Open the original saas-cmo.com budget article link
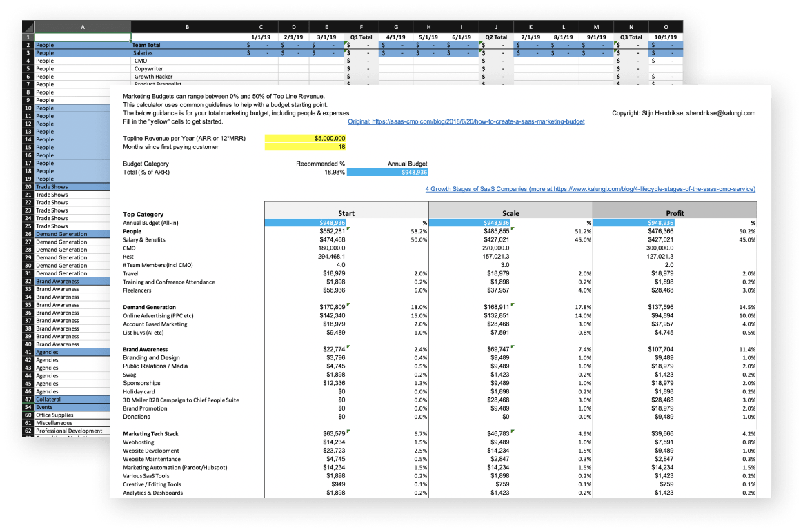This screenshot has height=532, width=803. [466, 121]
